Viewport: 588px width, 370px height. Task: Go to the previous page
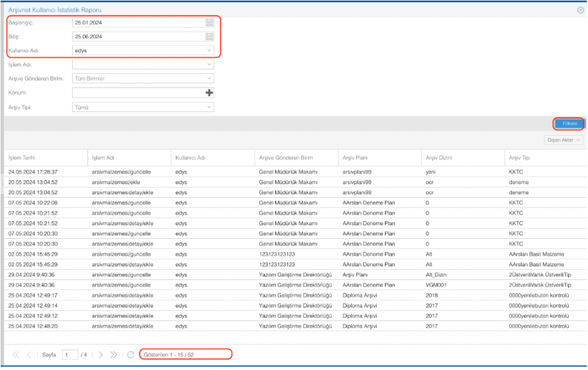click(29, 354)
